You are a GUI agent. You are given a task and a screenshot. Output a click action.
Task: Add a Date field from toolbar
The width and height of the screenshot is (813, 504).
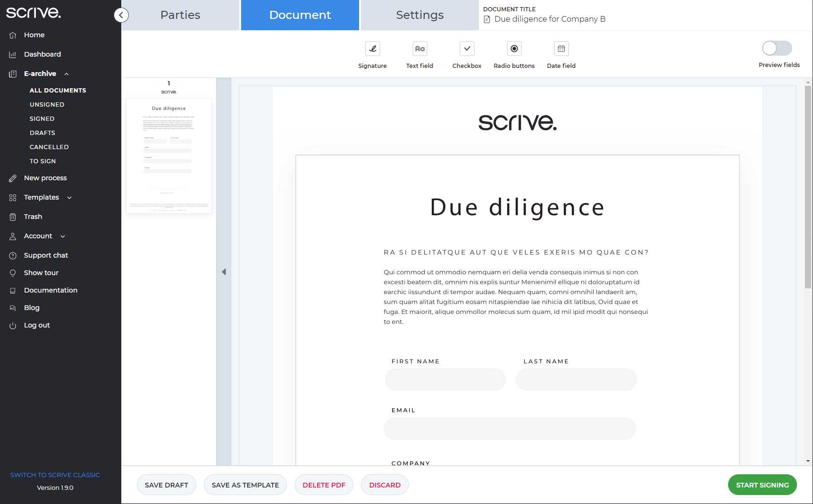561,49
